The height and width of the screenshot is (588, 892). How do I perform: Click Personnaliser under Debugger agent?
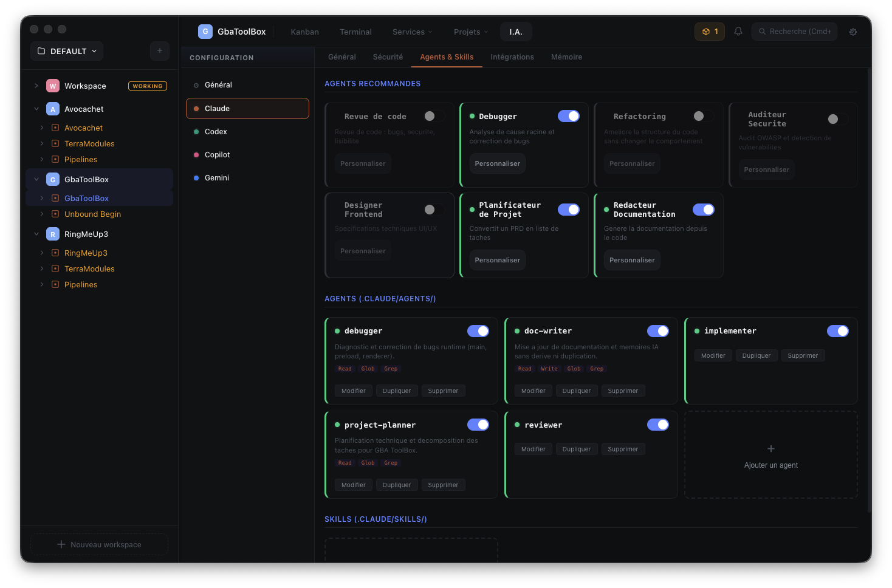[497, 163]
